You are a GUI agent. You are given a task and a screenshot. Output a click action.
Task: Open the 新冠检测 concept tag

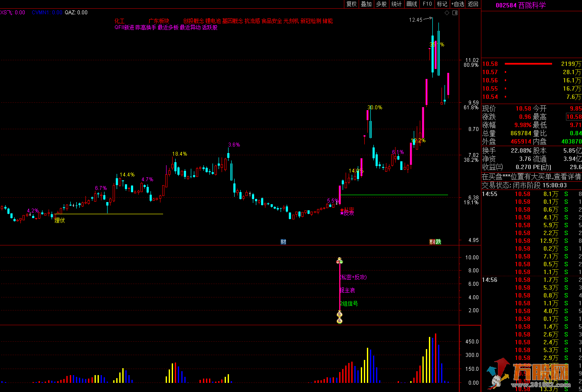click(x=311, y=21)
